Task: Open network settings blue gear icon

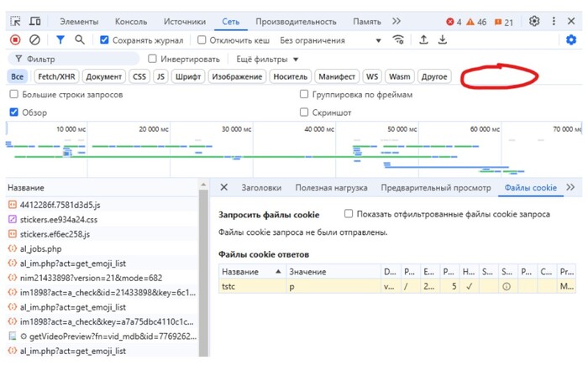Action: [570, 39]
